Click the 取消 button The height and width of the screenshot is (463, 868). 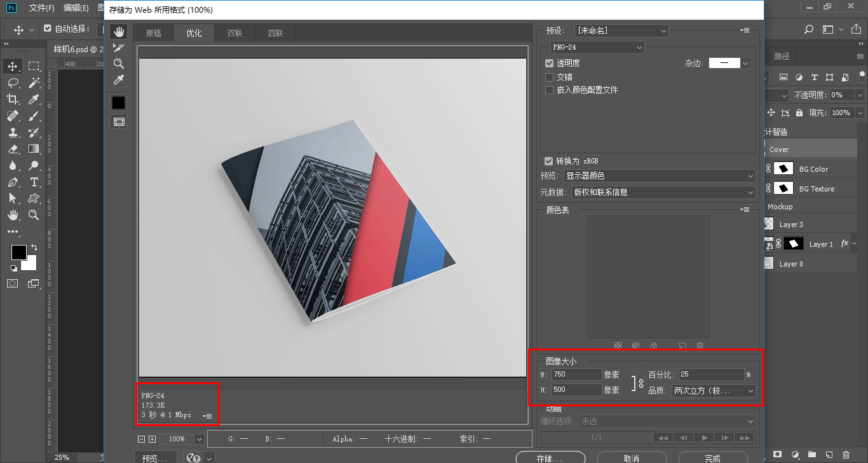(x=631, y=458)
